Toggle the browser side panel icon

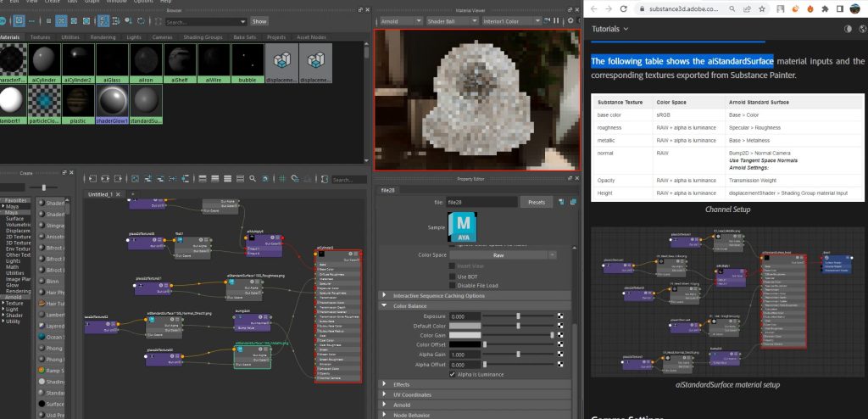point(840,8)
